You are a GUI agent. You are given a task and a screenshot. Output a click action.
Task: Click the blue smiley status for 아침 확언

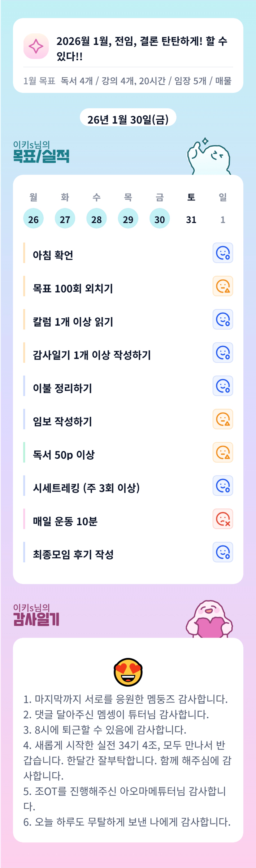(x=223, y=253)
